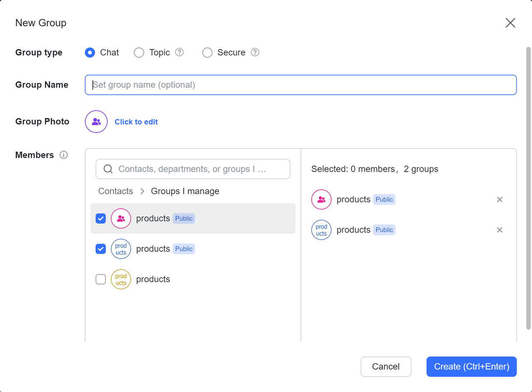
Task: Click the search magnifier icon in members search
Action: click(x=108, y=169)
